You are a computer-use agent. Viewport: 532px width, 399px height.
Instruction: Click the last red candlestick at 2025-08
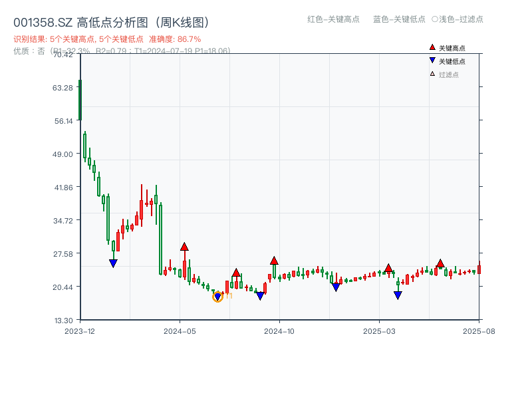(x=479, y=268)
